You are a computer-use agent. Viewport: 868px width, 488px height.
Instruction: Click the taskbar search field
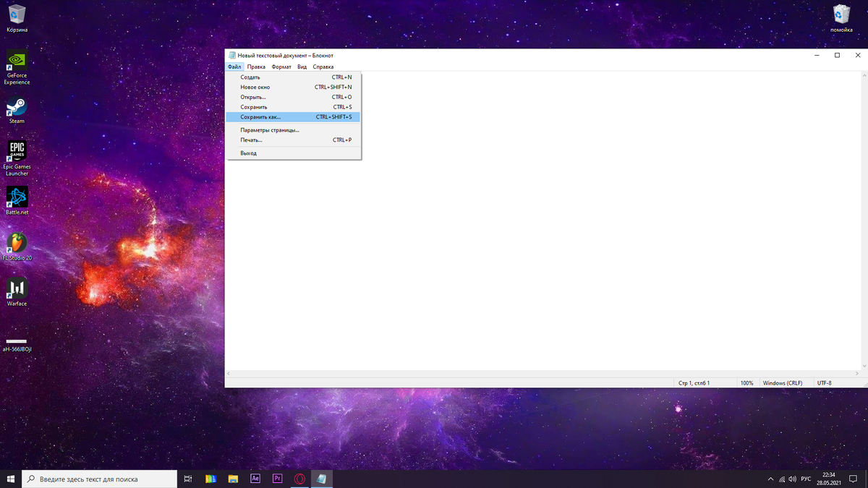point(100,479)
